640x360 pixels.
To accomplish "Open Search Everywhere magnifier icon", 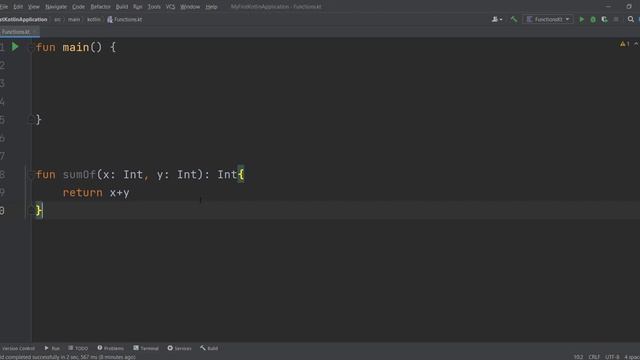I will pyautogui.click(x=631, y=19).
